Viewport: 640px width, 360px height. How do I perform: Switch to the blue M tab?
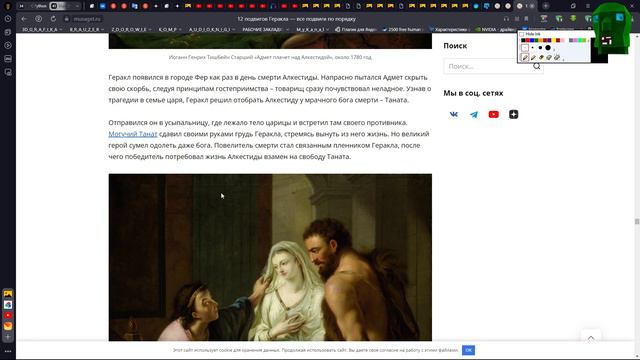102,6
